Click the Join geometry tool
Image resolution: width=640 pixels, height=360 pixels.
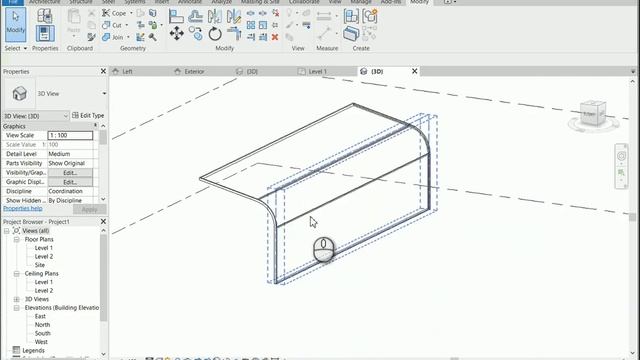[x=113, y=37]
